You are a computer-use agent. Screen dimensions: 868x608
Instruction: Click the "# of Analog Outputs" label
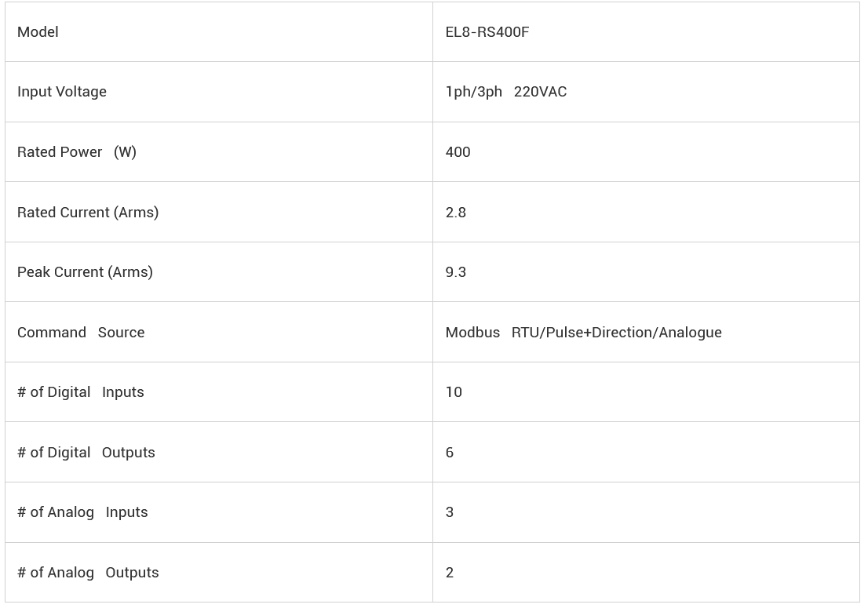coord(88,573)
